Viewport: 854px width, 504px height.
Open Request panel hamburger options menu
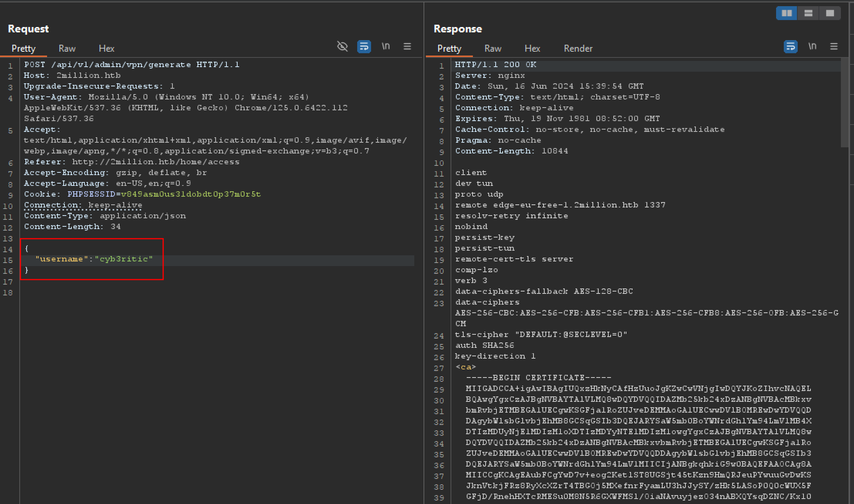(407, 47)
